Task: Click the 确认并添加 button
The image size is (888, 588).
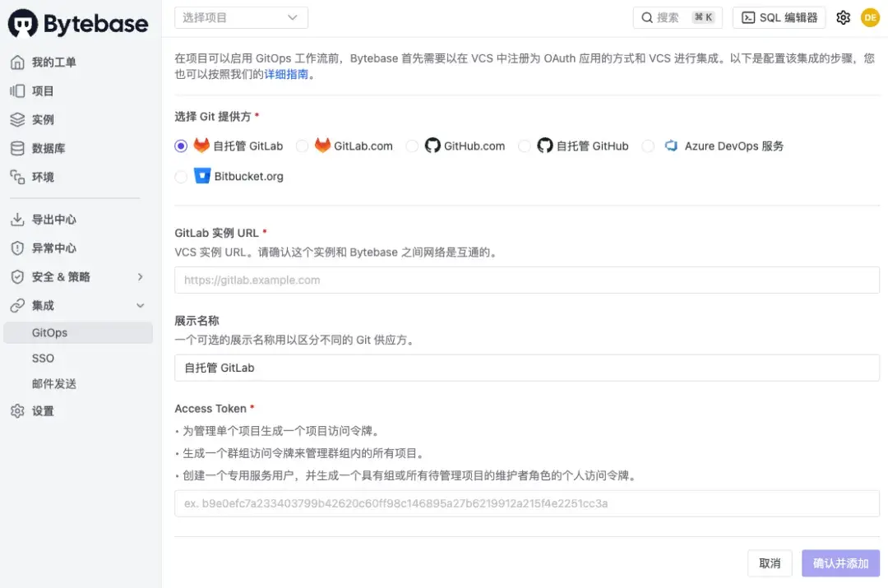Action: coord(840,563)
